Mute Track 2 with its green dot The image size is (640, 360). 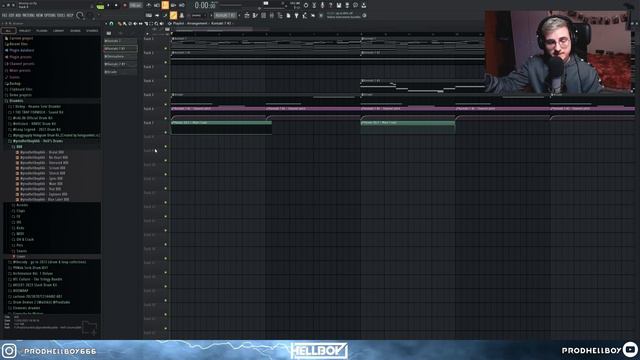pyautogui.click(x=166, y=62)
